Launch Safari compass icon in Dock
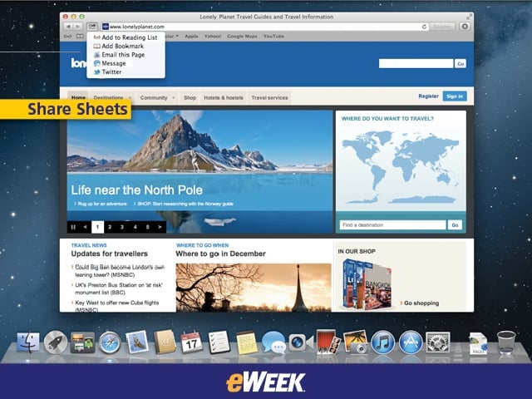Viewport: 532px width, 399px height. 110,342
